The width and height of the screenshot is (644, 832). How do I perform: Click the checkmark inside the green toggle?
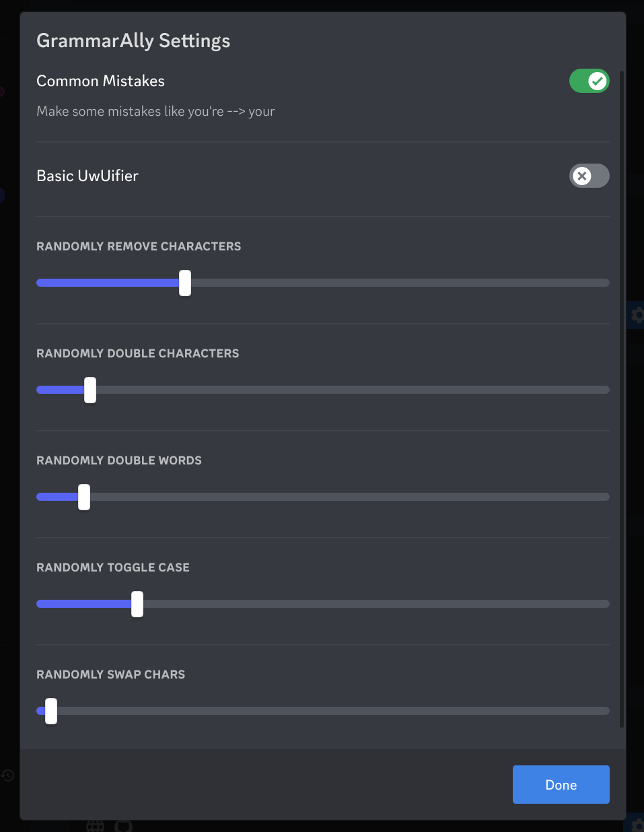[597, 81]
